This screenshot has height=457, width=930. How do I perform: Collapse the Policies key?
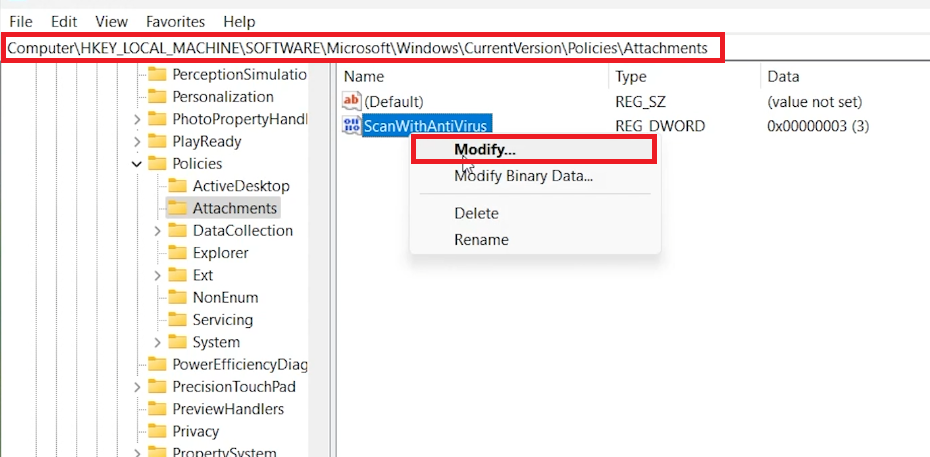137,164
